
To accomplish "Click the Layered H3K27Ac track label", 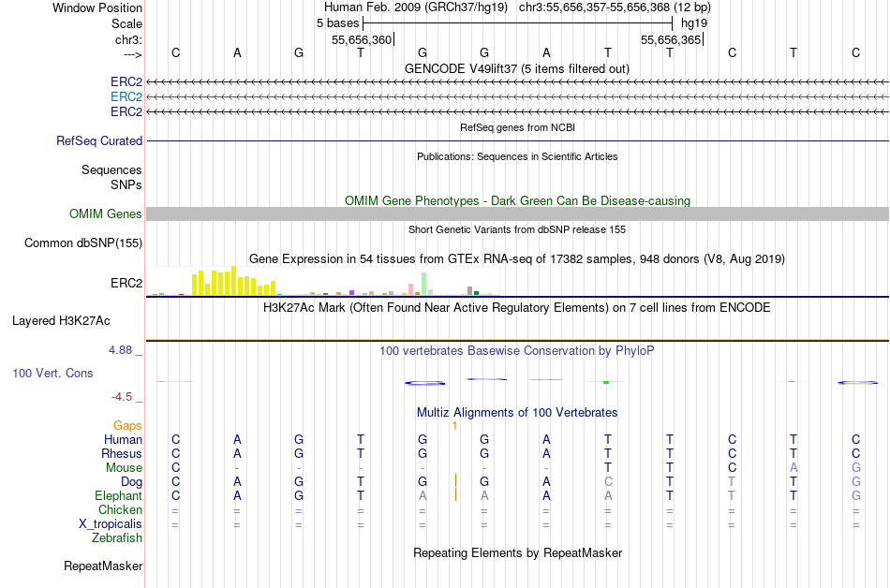I will (x=61, y=321).
